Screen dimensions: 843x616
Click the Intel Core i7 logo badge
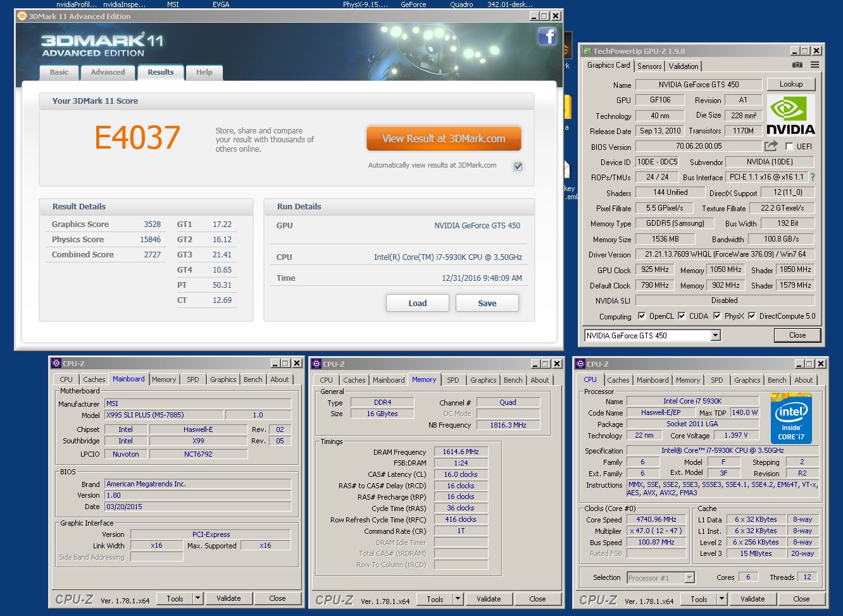[x=791, y=419]
